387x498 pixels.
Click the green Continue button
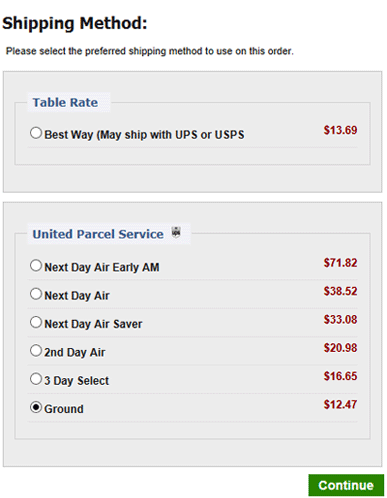pyautogui.click(x=346, y=485)
